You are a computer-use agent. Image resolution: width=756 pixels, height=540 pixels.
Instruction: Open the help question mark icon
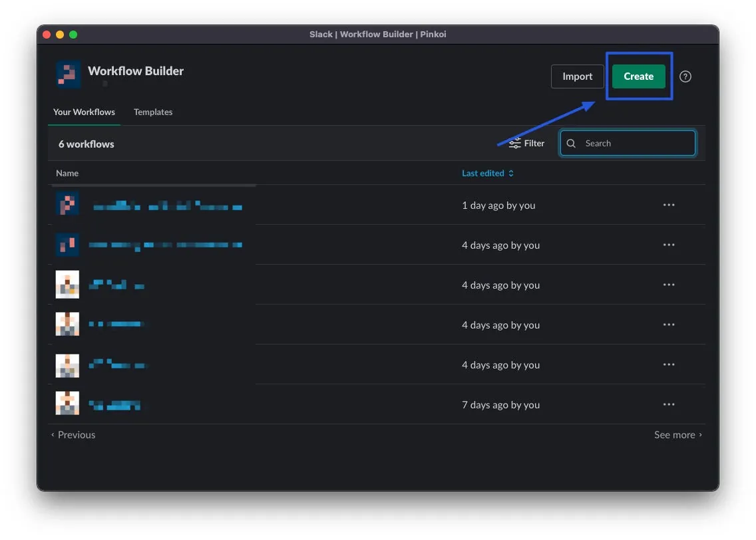pos(685,76)
